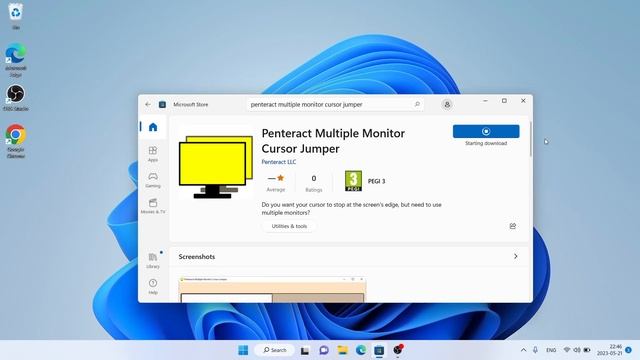Viewport: 640px width, 360px height.
Task: Click the share icon on app page
Action: [513, 226]
